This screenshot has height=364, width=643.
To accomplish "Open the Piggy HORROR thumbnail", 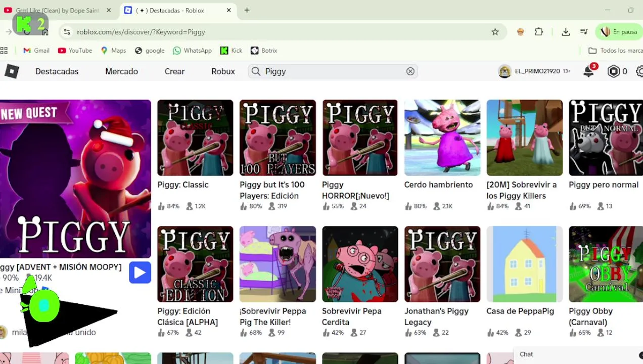I will 360,138.
